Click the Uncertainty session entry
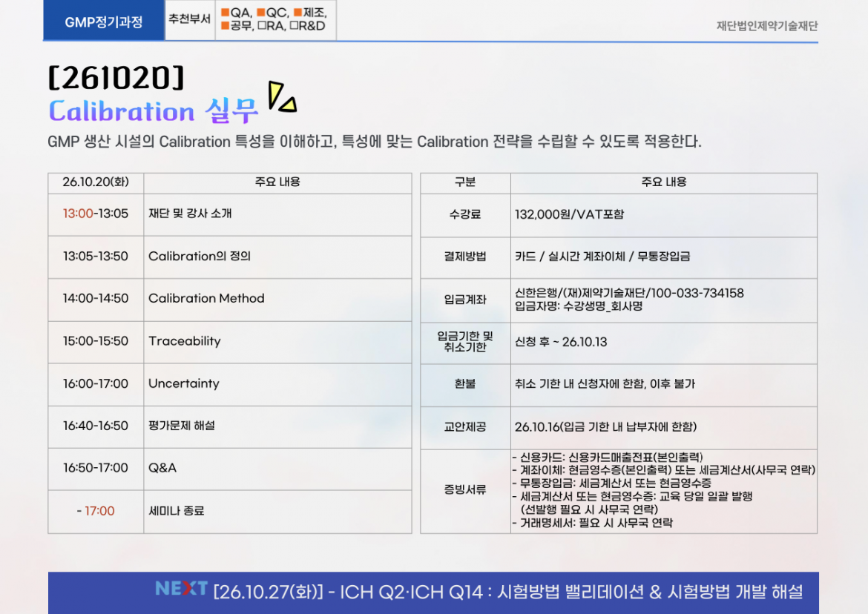The height and width of the screenshot is (614, 868). (183, 383)
